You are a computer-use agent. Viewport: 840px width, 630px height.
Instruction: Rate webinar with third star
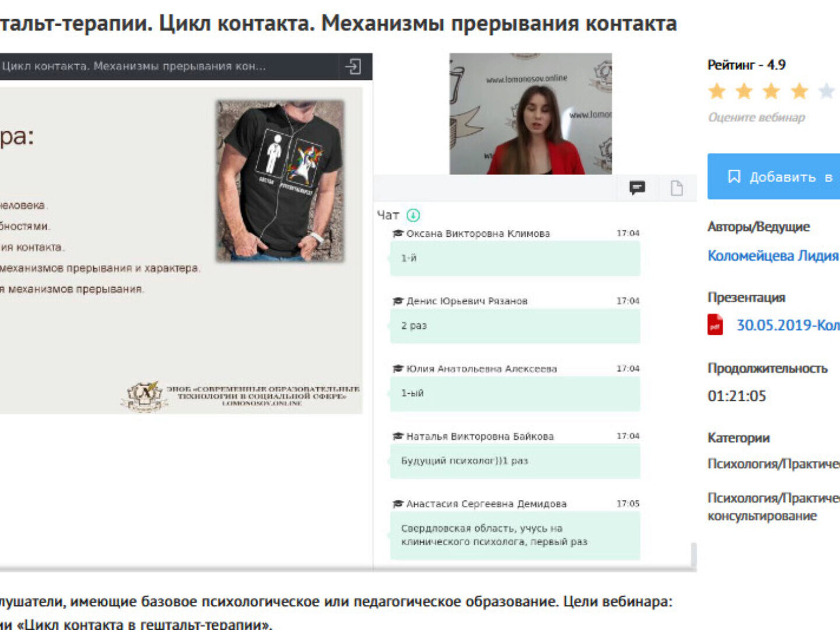click(x=771, y=92)
